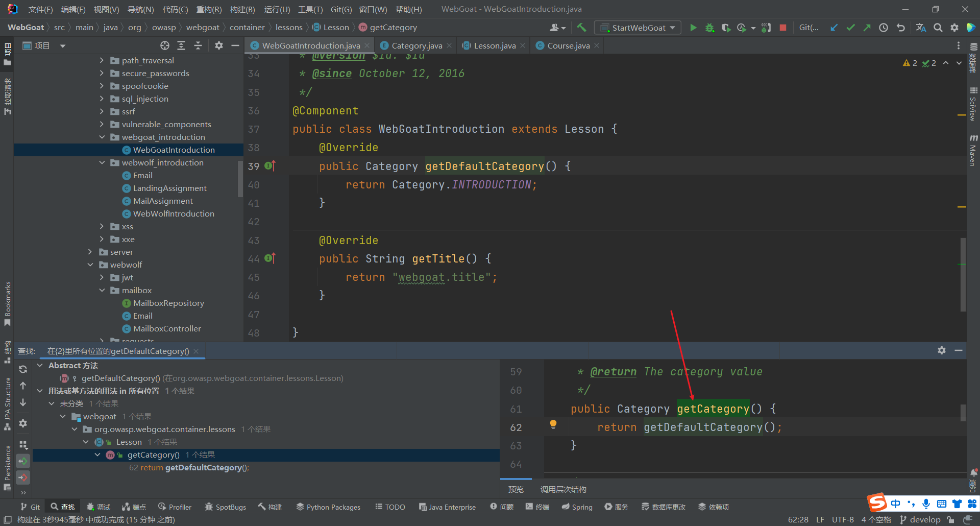
Task: Open the Maven sidebar tool window
Action: pyautogui.click(x=973, y=151)
